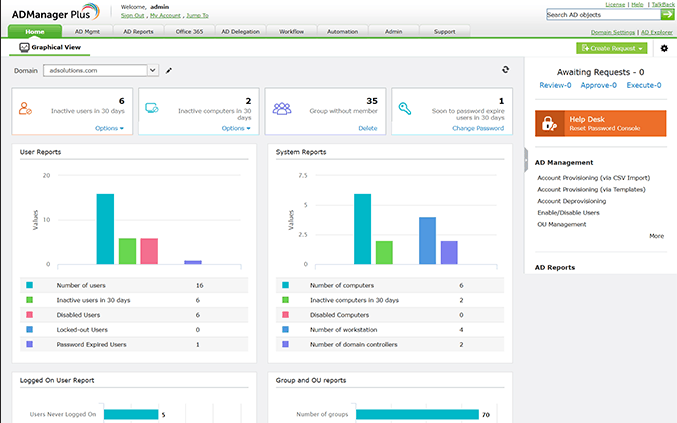Open AD Explorer link

(x=657, y=32)
